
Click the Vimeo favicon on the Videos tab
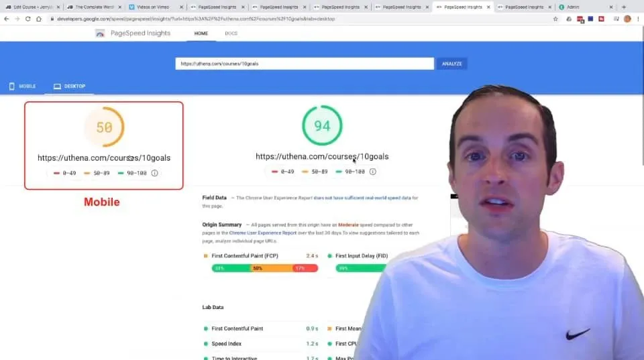131,7
